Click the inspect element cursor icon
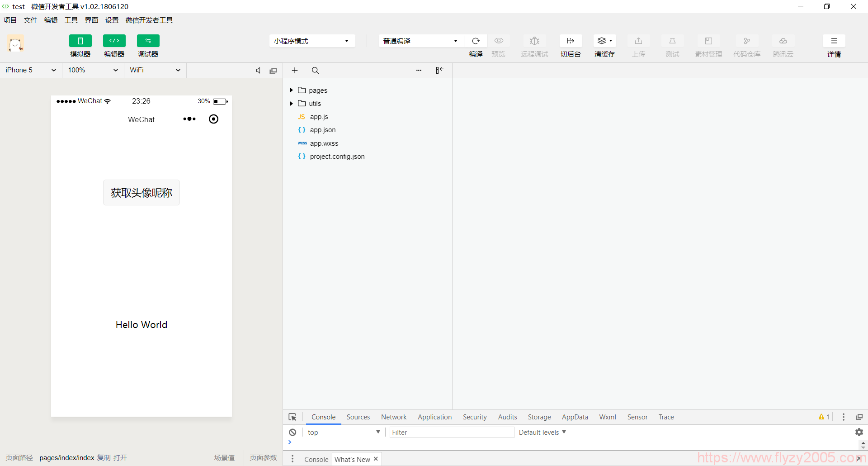The height and width of the screenshot is (466, 868). (292, 417)
